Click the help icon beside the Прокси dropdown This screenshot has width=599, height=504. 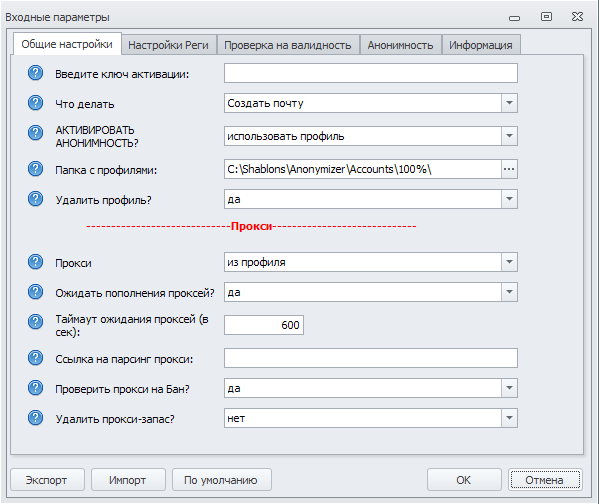coord(36,262)
